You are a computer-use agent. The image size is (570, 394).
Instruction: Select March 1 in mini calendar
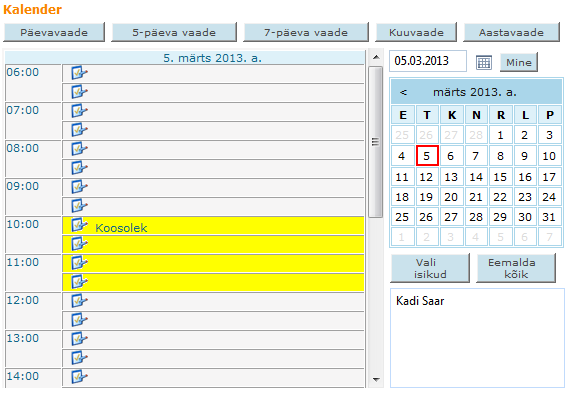(x=501, y=135)
